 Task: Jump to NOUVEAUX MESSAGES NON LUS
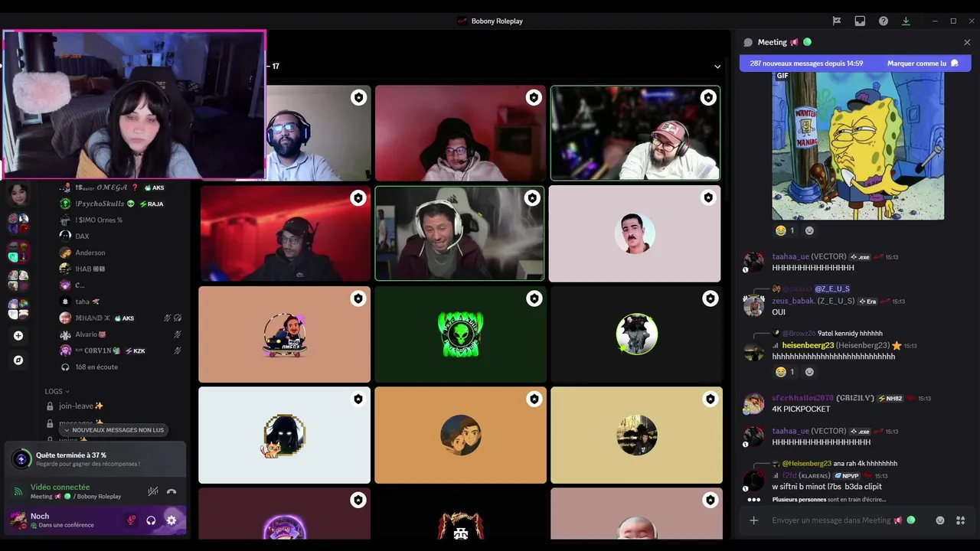[x=114, y=430]
